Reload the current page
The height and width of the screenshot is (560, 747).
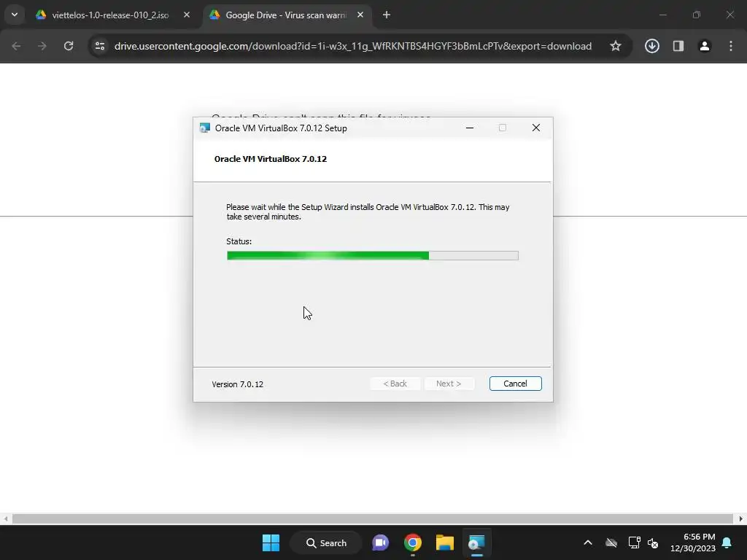(x=69, y=46)
